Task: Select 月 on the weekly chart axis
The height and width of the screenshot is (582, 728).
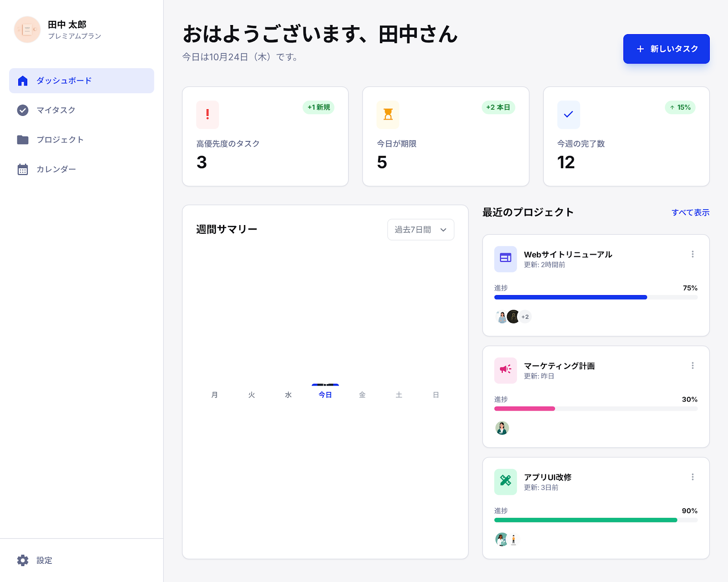Action: (x=214, y=395)
